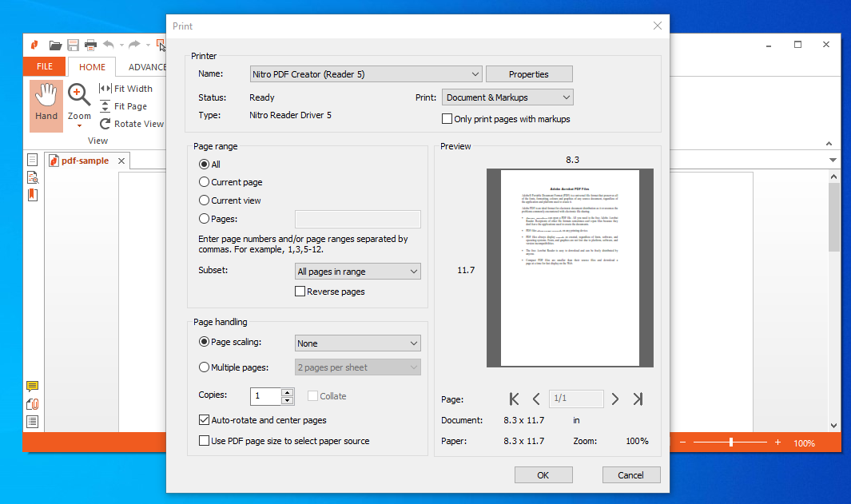Screen dimensions: 851x504
Task: Decrease copies with the down stepper arrow
Action: click(x=288, y=400)
